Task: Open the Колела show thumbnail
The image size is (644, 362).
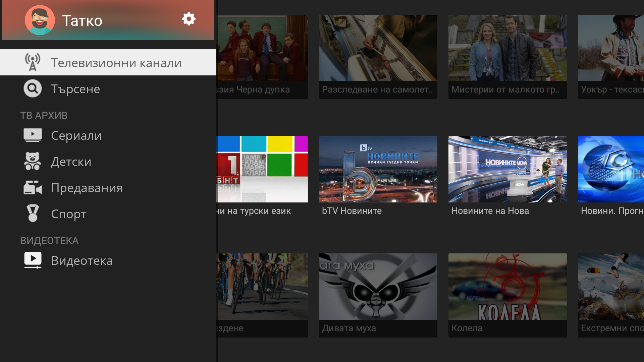Action: pos(507,287)
